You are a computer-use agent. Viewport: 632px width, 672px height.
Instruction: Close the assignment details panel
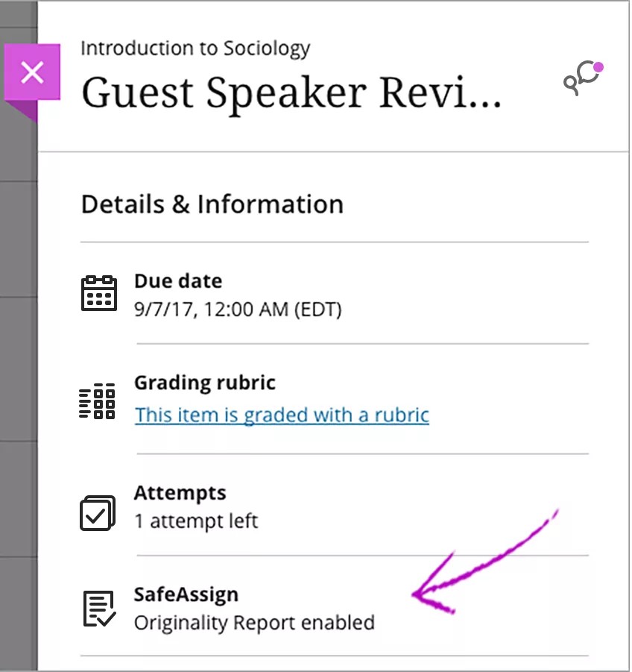click(32, 72)
